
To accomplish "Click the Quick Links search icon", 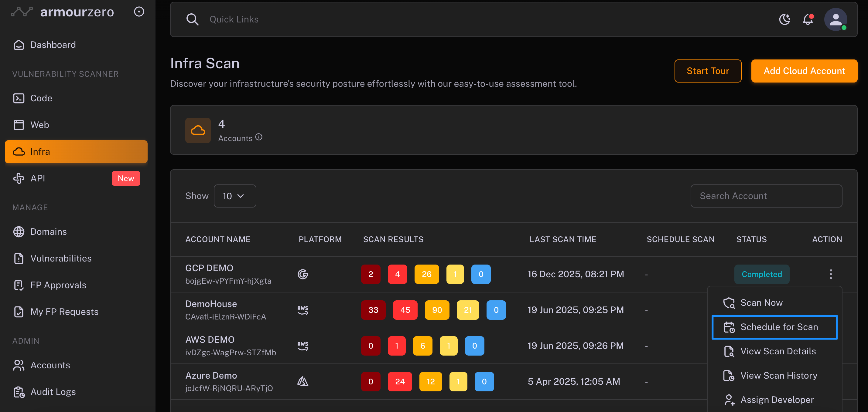I will pyautogui.click(x=192, y=19).
